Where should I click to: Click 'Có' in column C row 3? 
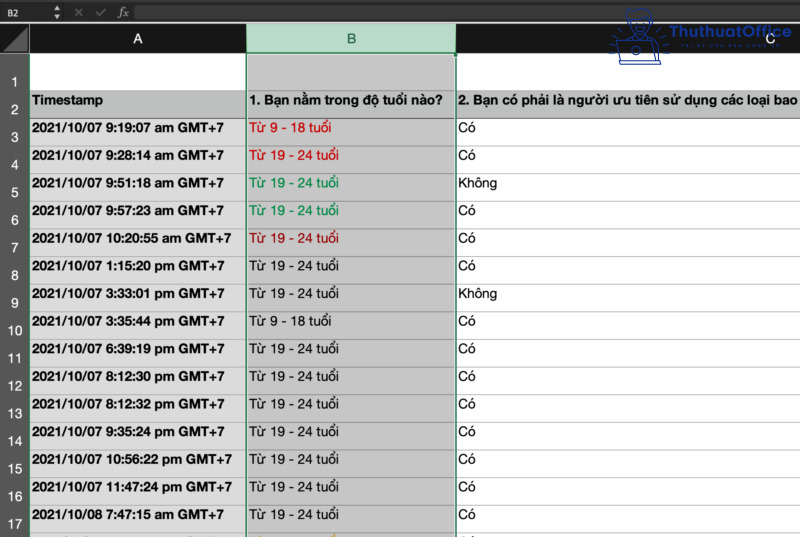(x=628, y=133)
